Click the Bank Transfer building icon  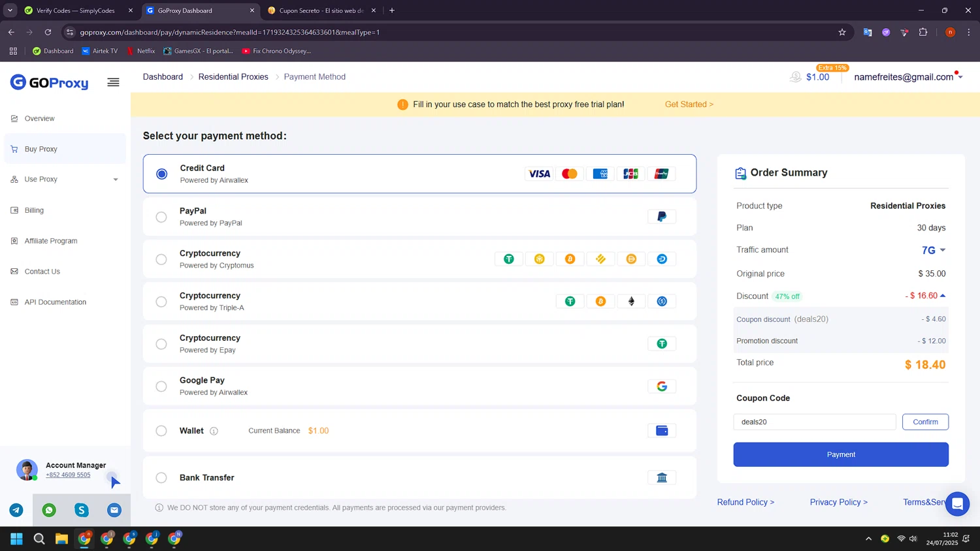(662, 478)
